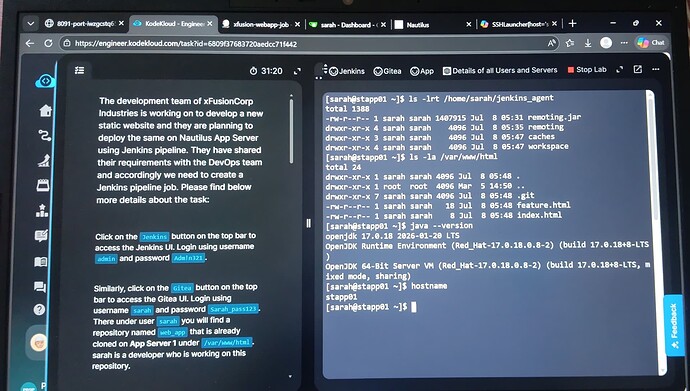Viewport: 690px width, 391px height.
Task: Open the lab more options ellipsis
Action: pyautogui.click(x=656, y=69)
